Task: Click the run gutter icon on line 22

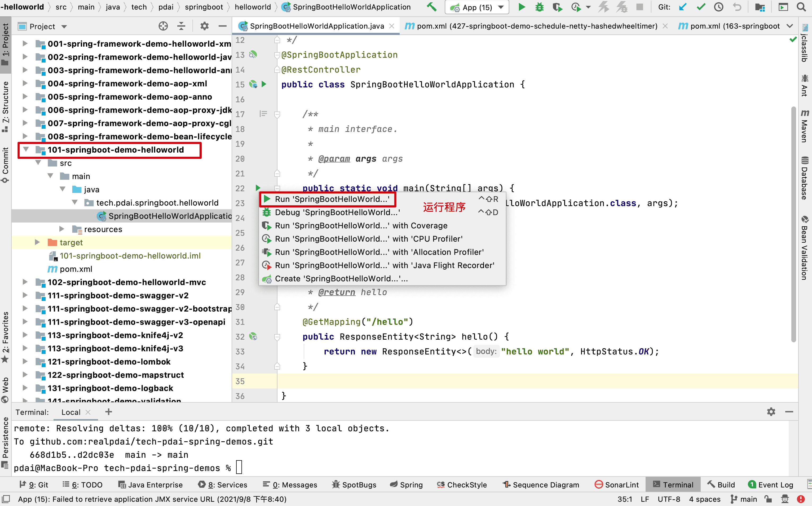Action: point(258,188)
